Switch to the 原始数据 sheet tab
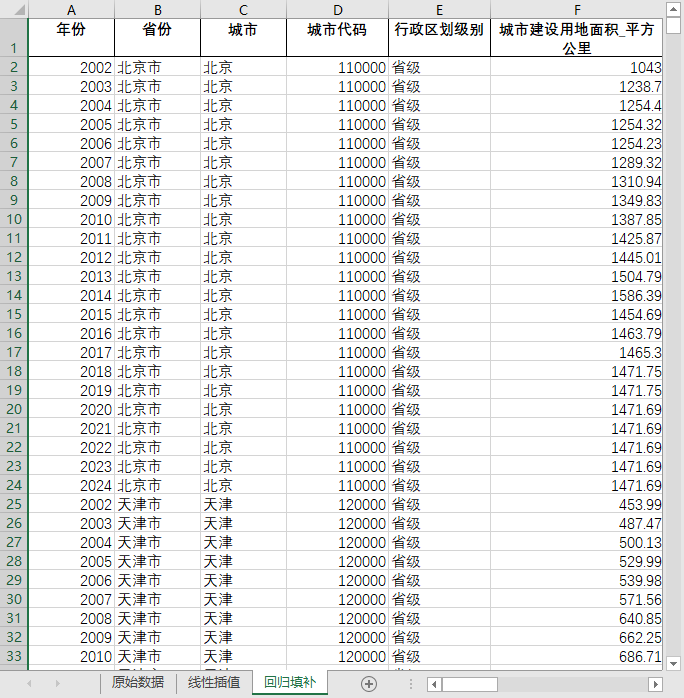 pyautogui.click(x=138, y=682)
